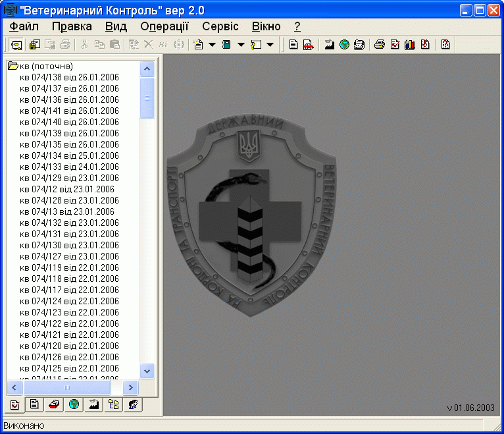Click the curly braces toolbar icon

coord(179,44)
